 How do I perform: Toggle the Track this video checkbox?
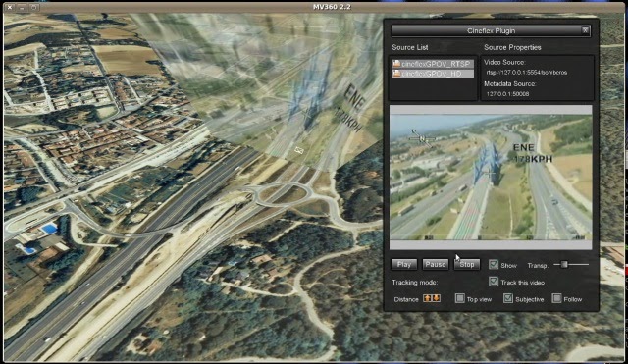[x=494, y=282]
